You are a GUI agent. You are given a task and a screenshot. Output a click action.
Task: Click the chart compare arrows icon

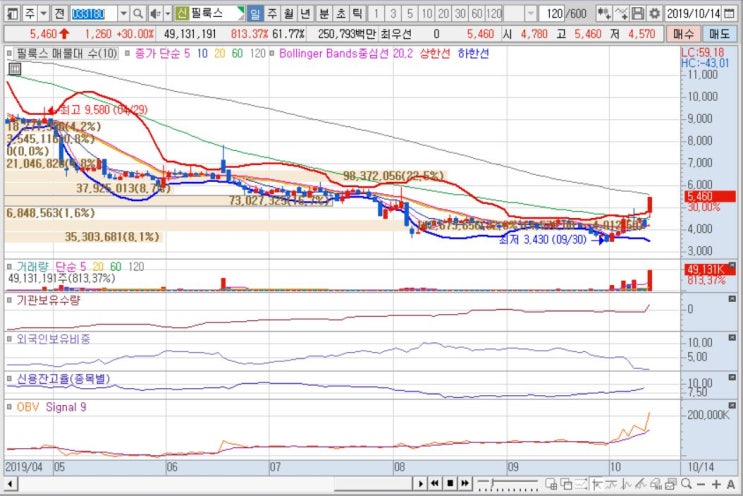coord(604,14)
